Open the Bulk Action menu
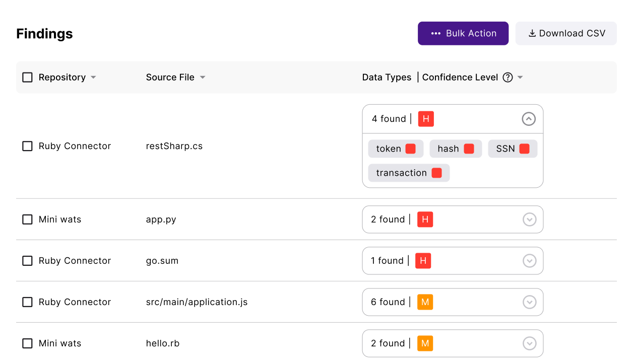The width and height of the screenshot is (633, 364). pyautogui.click(x=463, y=33)
